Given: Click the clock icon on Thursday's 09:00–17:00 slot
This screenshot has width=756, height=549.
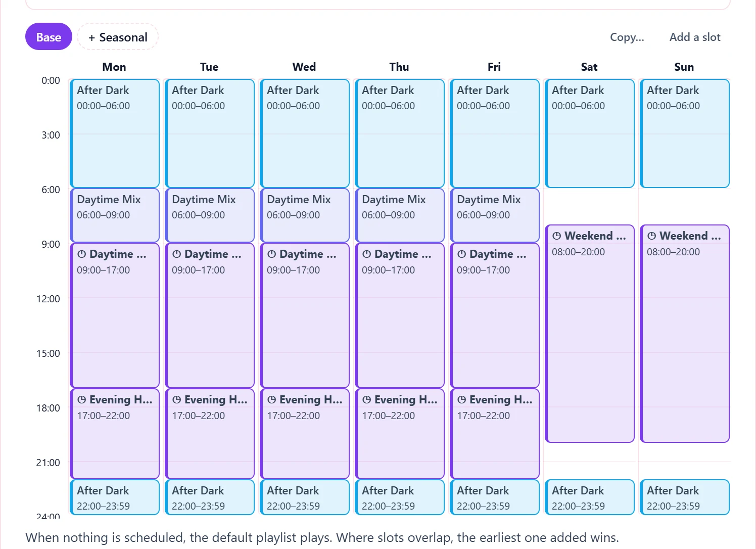Looking at the screenshot, I should [366, 254].
